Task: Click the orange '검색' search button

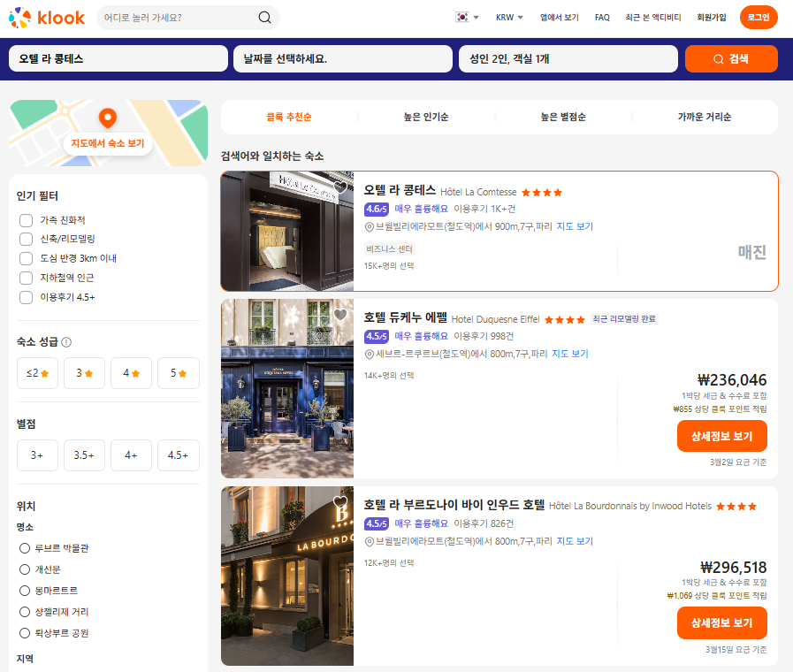Action: pos(731,58)
